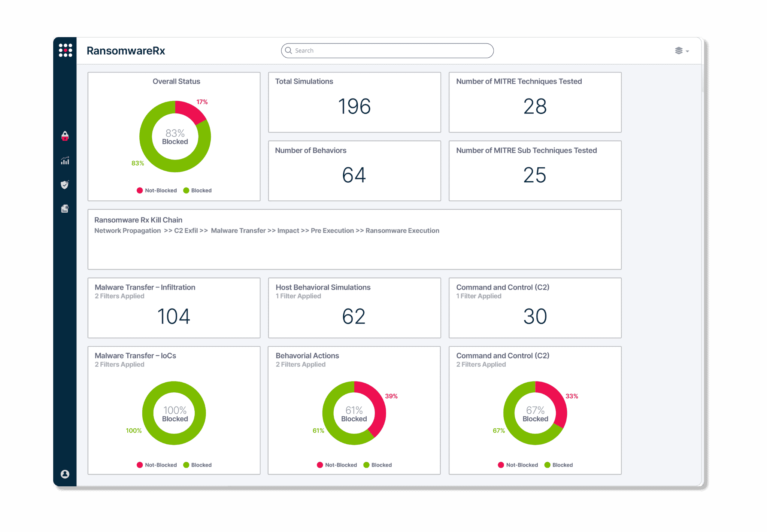Image resolution: width=767 pixels, height=532 pixels.
Task: Select Impact kill chain step
Action: (288, 231)
